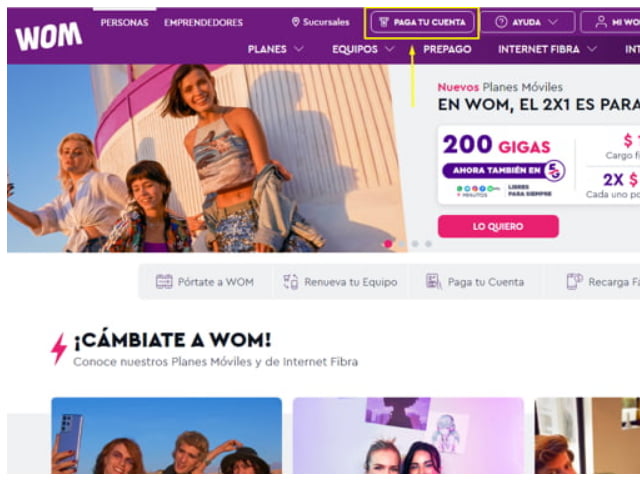The width and height of the screenshot is (640, 480).
Task: Switch to the PERSONAS tab
Action: coord(124,22)
